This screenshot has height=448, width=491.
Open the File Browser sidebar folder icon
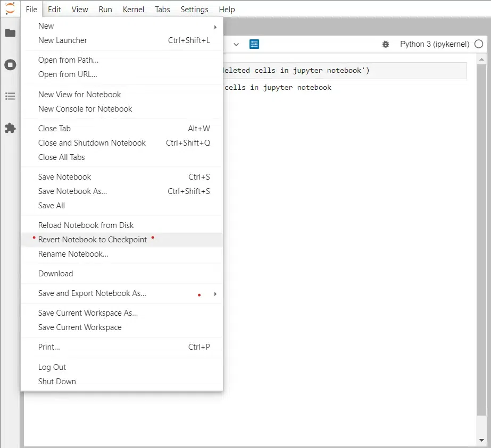(x=10, y=33)
